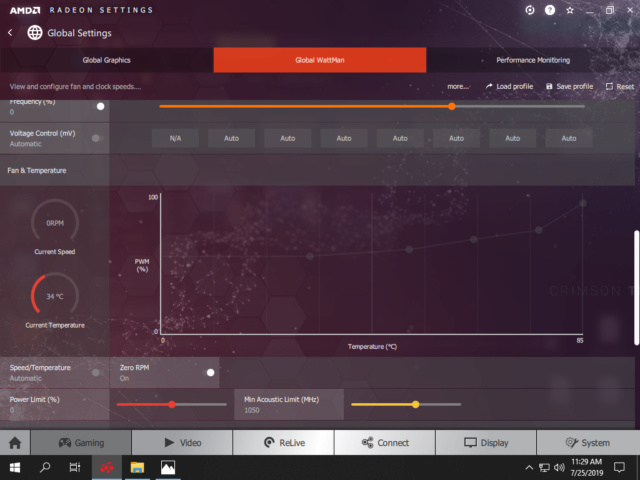Click the last Auto voltage box
Image resolution: width=640 pixels, height=480 pixels.
click(x=569, y=138)
